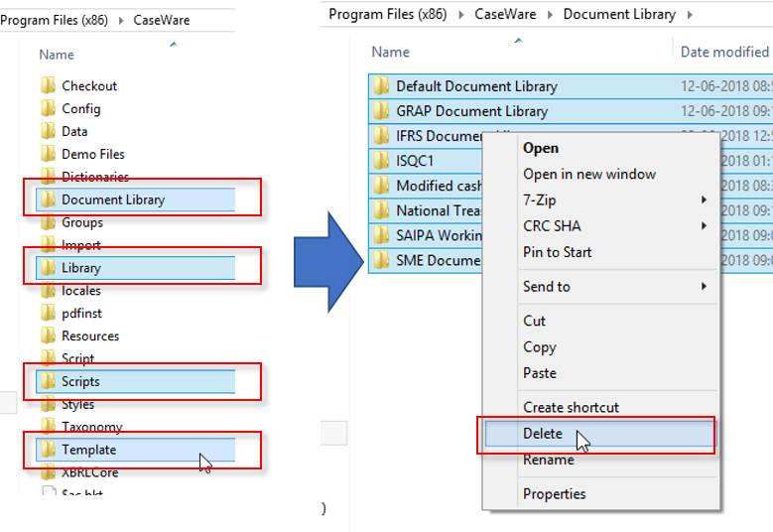Choose Properties in the context menu
Image resolution: width=773 pixels, height=532 pixels.
pyautogui.click(x=554, y=493)
